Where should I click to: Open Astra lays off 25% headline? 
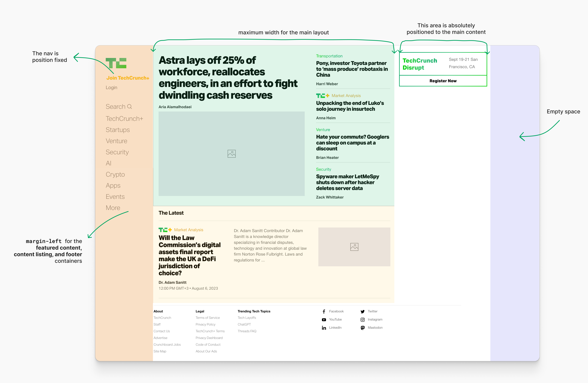click(228, 78)
